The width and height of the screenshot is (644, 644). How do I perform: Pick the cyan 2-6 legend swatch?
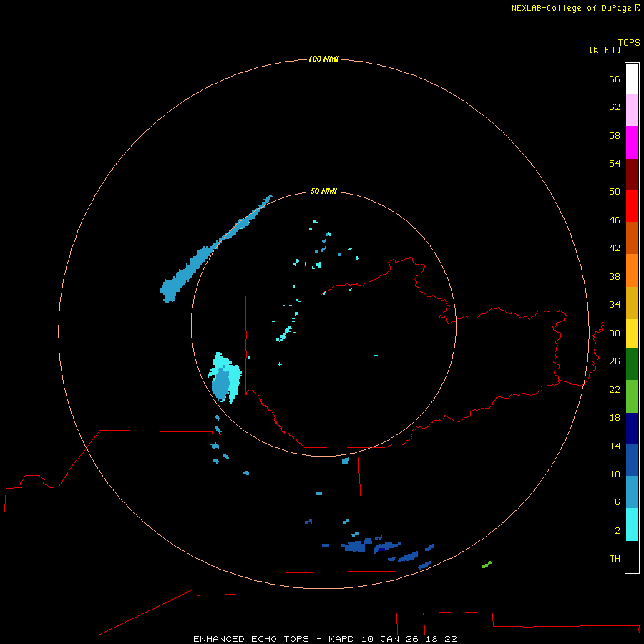coord(632,525)
